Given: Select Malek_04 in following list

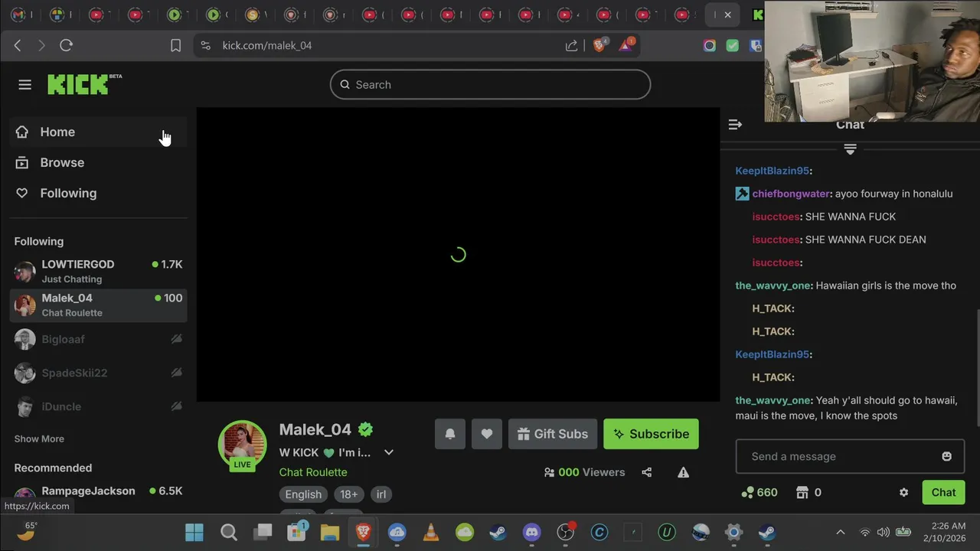Looking at the screenshot, I should 98,305.
